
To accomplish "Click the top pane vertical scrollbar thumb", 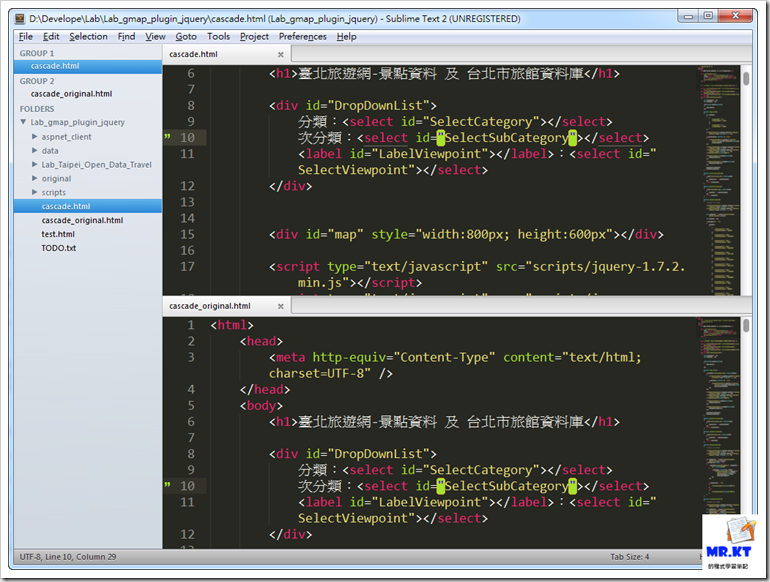I will [x=746, y=79].
